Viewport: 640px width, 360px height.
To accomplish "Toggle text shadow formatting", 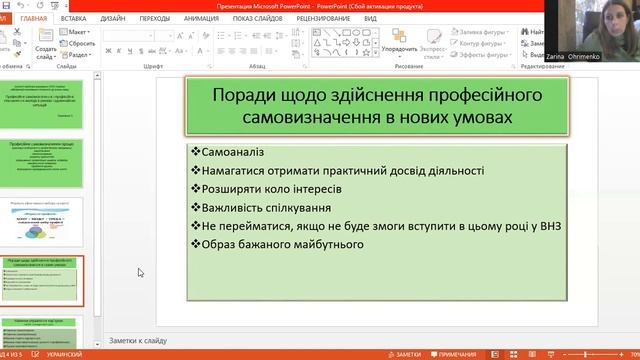I will (141, 51).
